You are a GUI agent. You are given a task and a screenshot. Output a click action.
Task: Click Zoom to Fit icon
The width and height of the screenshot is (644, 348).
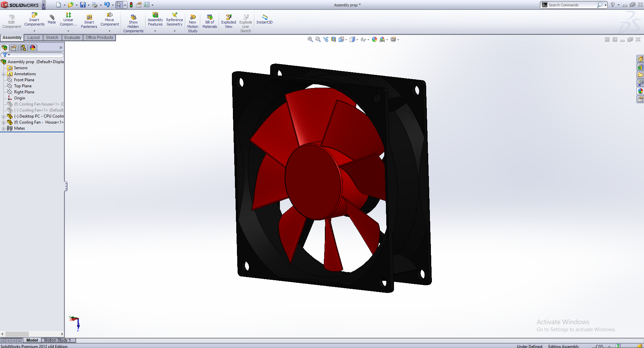coord(310,39)
